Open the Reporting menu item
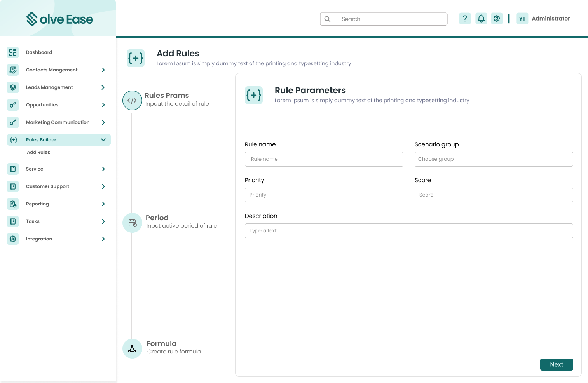Image resolution: width=588 pixels, height=383 pixels. (x=37, y=204)
